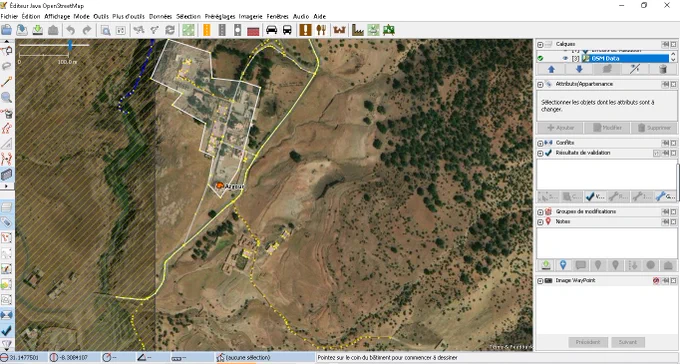The height and width of the screenshot is (364, 680).
Task: Delete layer with trash icon
Action: [662, 69]
